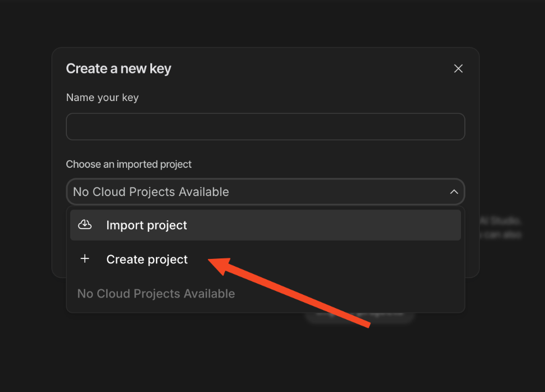Screen dimensions: 545x392
Task: Select the Import project option
Action: point(146,225)
